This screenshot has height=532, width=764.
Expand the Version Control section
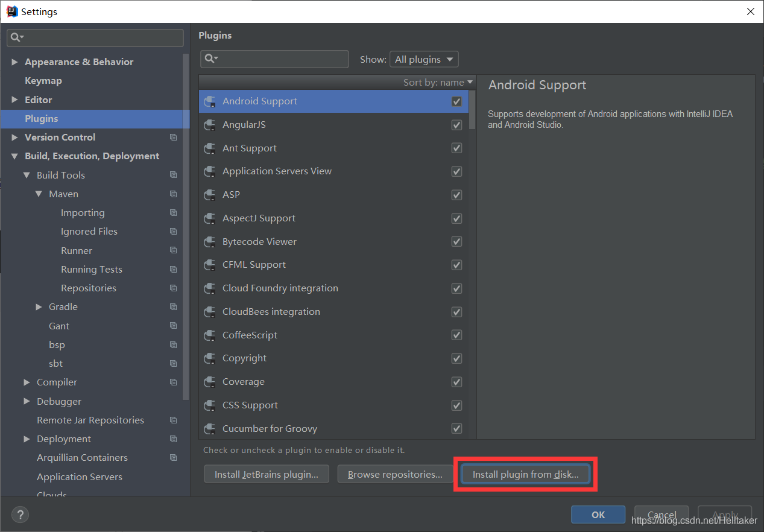click(14, 138)
